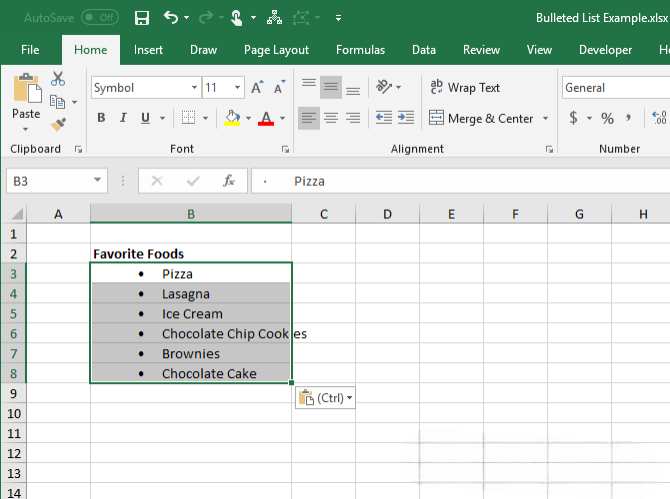
Task: Open Font dialog launcher
Action: click(285, 149)
